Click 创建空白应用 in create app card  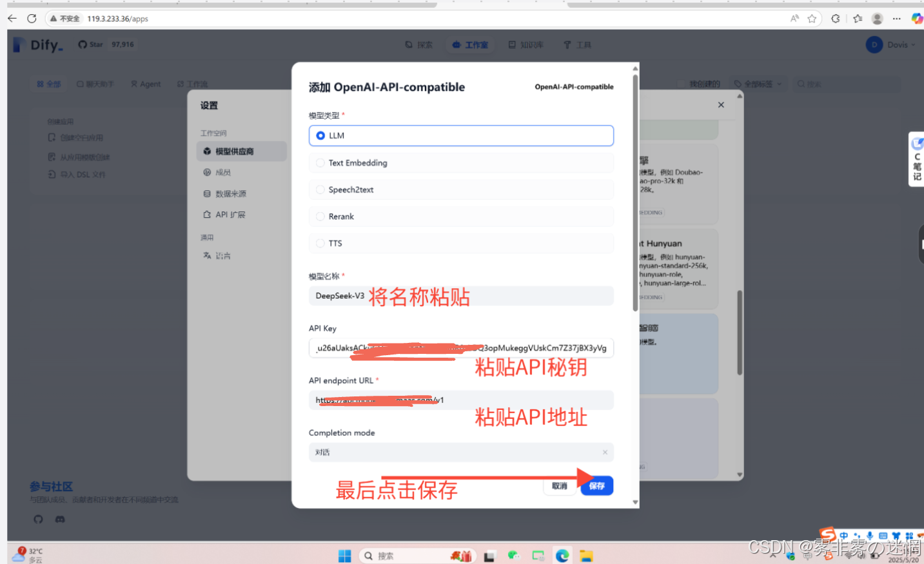[75, 137]
